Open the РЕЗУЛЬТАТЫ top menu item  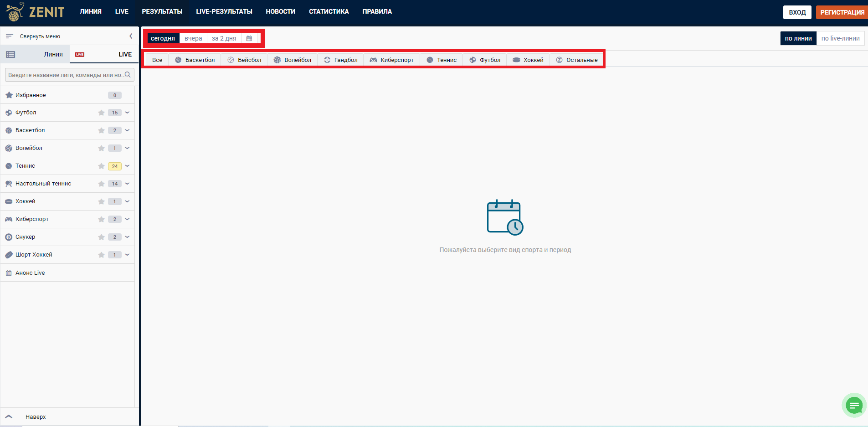(162, 11)
